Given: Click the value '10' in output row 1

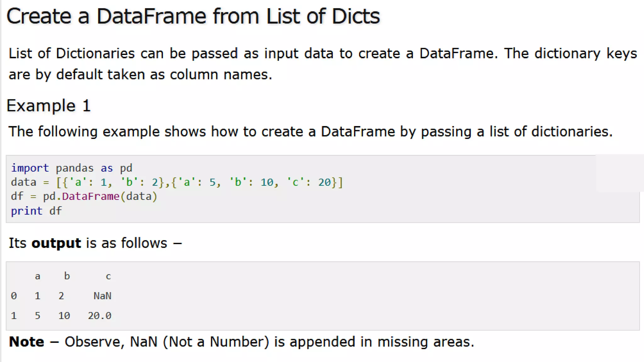Looking at the screenshot, I should [x=64, y=315].
